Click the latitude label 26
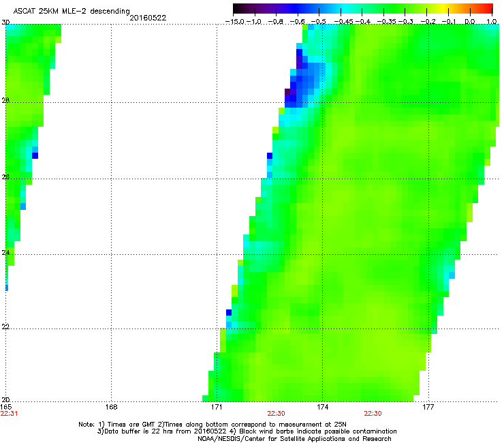This screenshot has height=443, width=504. coord(5,177)
